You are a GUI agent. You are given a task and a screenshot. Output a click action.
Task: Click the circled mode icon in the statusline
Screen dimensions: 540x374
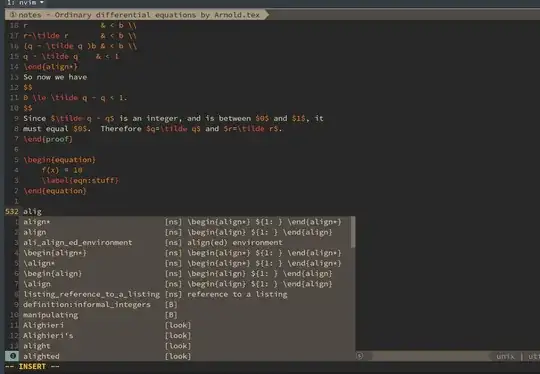[12, 356]
